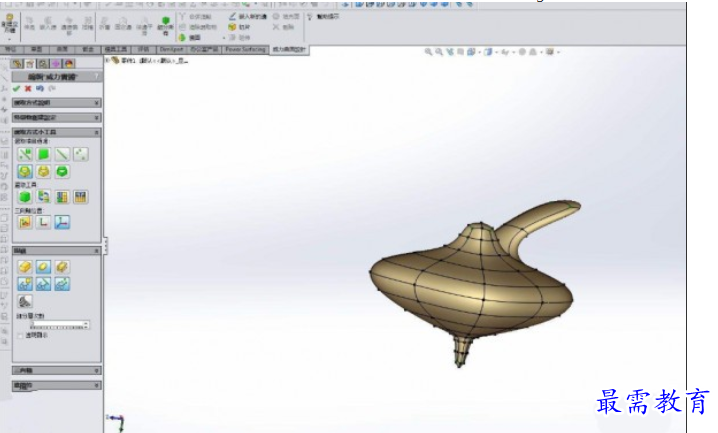Open dropdown arrow under large yellow ribbon icon

click(9, 38)
